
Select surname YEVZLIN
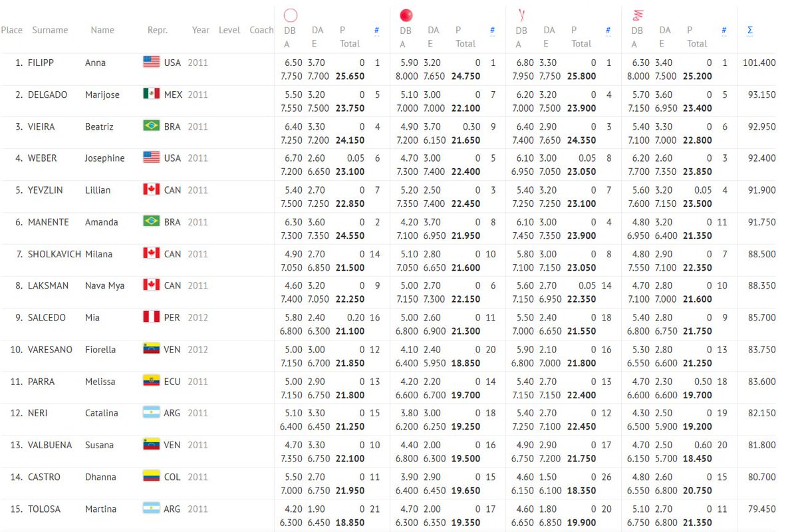[45, 190]
